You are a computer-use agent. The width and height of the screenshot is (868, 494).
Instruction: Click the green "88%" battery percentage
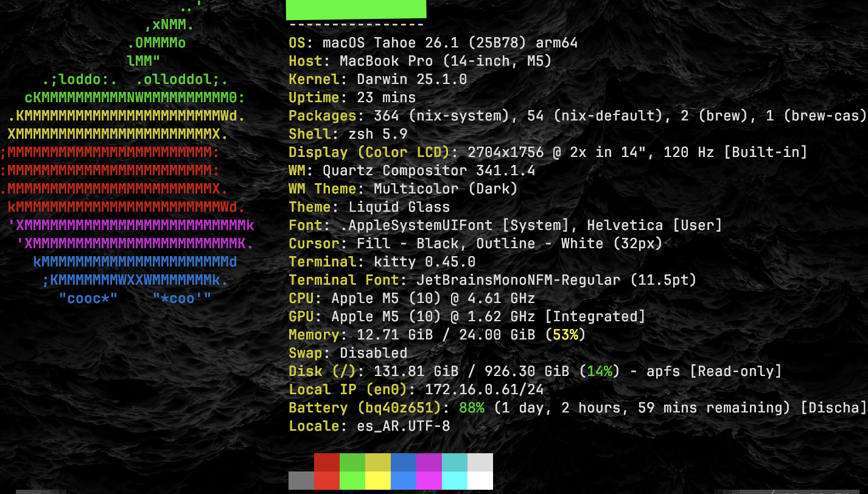click(x=472, y=408)
